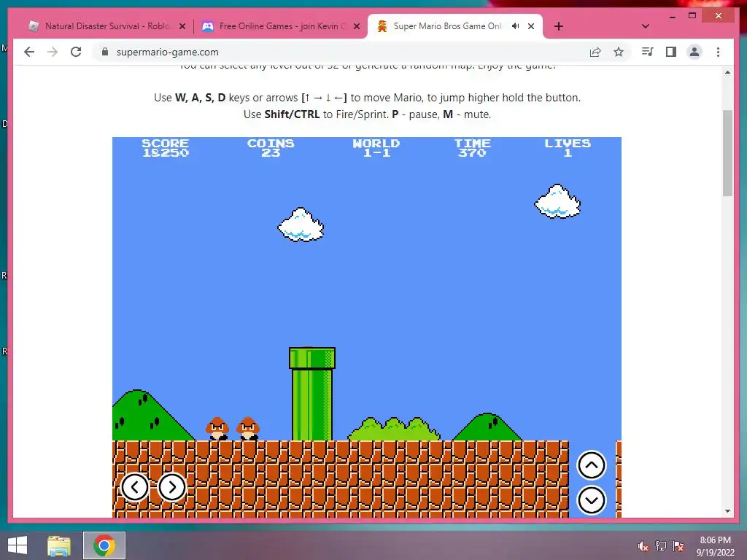The image size is (747, 560).
Task: Minimize the Chrome window
Action: click(672, 16)
